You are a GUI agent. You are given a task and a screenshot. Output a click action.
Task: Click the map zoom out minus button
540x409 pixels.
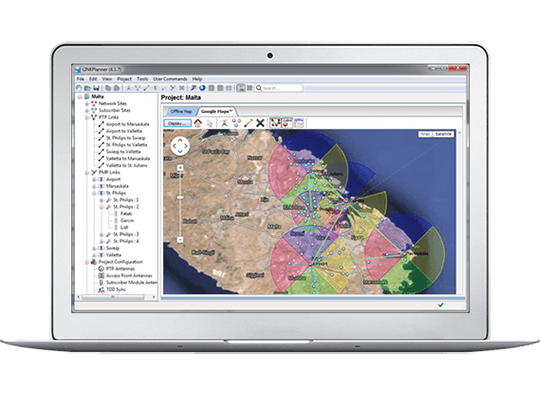180,239
